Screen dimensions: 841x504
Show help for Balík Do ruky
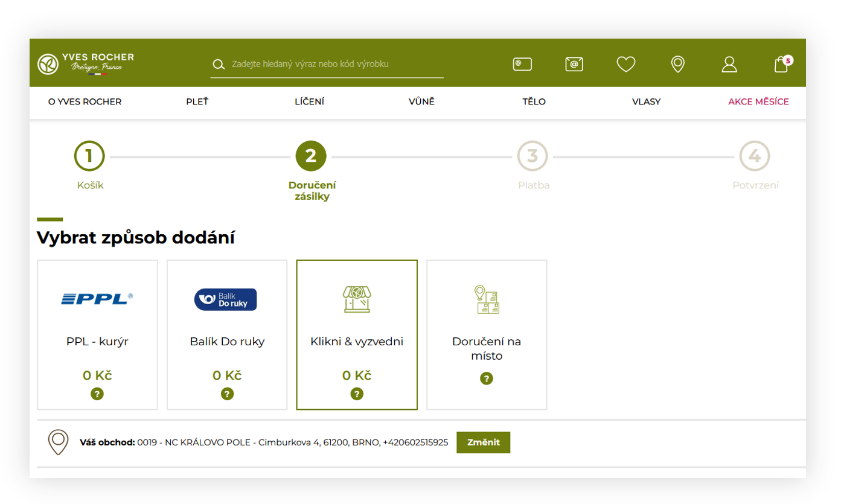[227, 394]
